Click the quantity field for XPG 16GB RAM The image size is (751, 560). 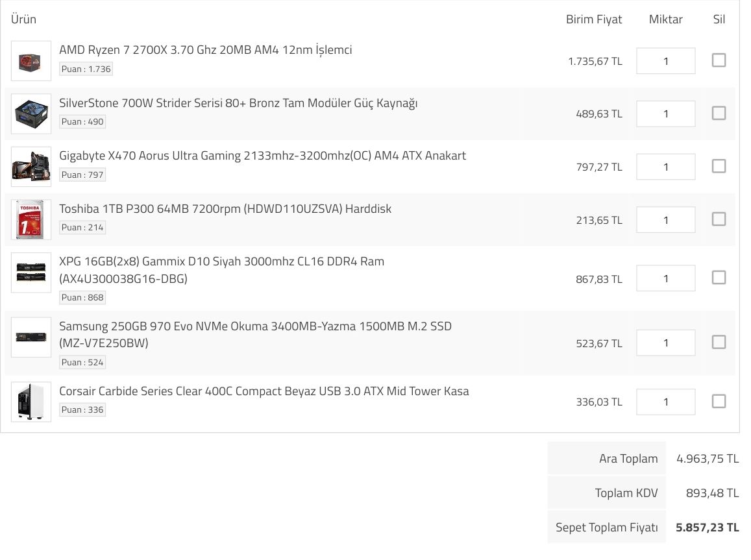pyautogui.click(x=666, y=278)
